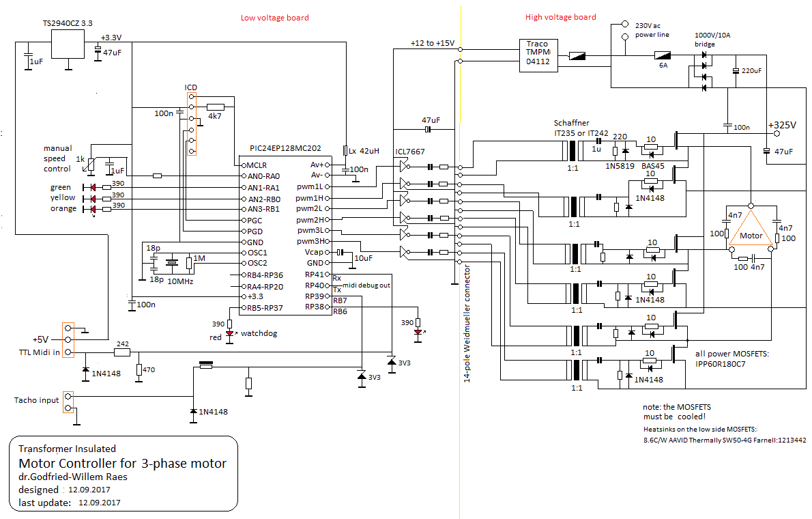
Task: Select the 220uF capacitor by the bridge
Action: tap(736, 72)
